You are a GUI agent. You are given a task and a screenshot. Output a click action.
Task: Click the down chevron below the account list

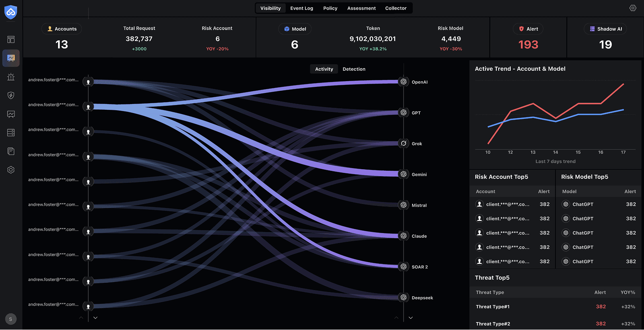95,318
